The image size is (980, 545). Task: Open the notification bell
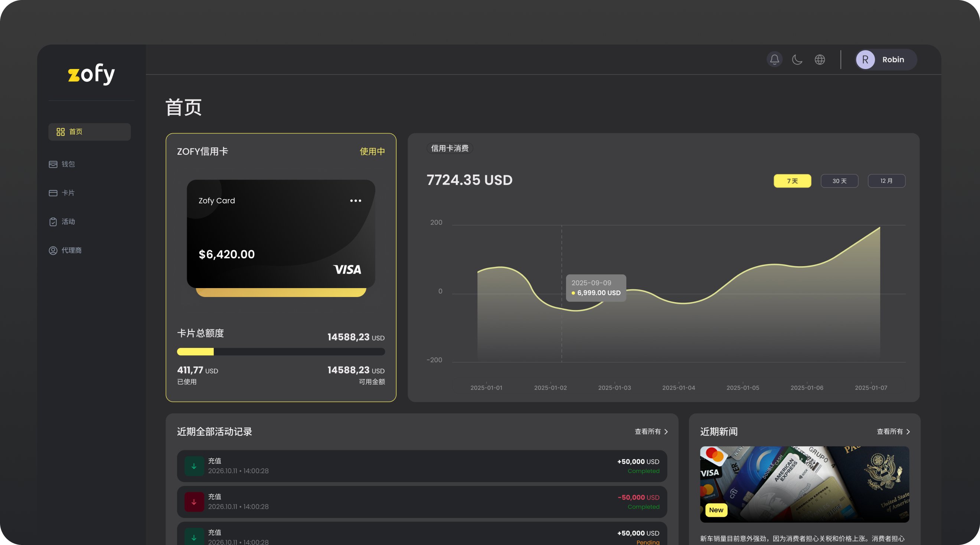774,59
